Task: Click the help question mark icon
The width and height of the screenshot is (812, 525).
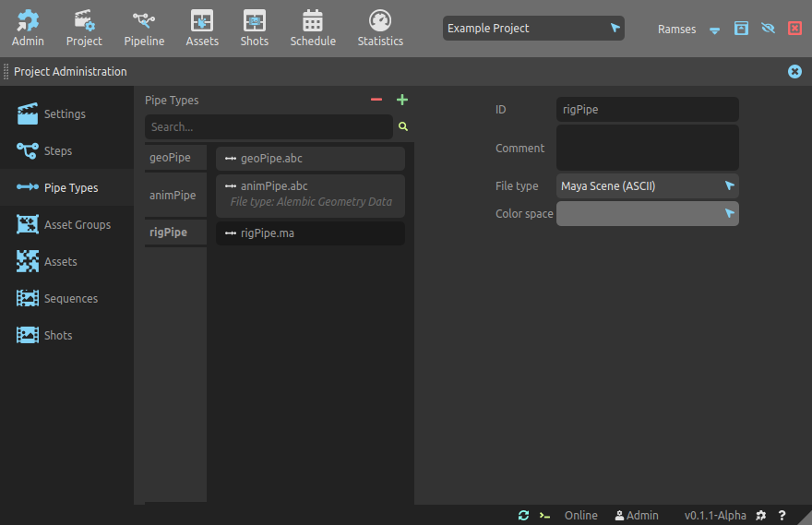Action: tap(782, 516)
